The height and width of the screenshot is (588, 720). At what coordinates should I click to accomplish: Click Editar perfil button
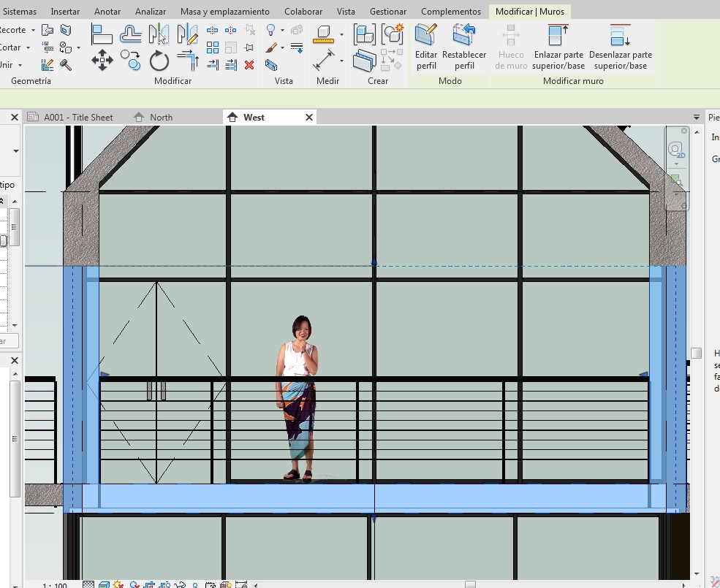426,47
